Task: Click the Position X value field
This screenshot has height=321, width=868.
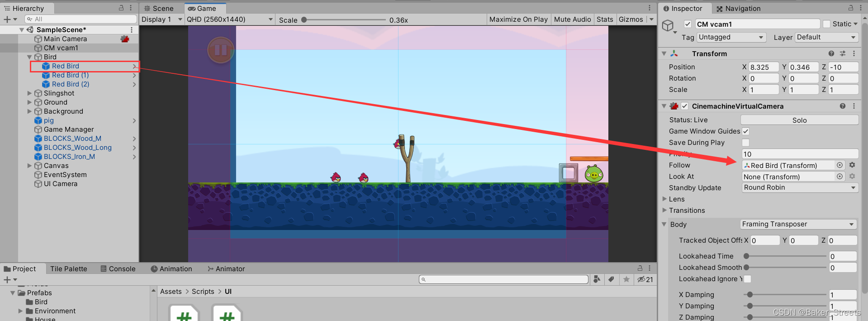Action: tap(764, 67)
